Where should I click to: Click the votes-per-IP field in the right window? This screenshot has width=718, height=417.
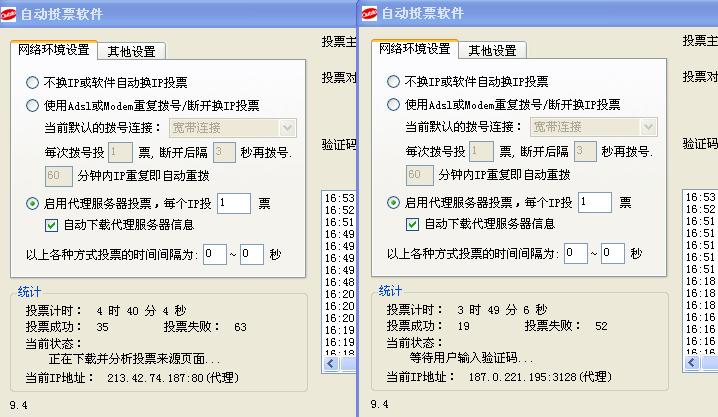594,203
